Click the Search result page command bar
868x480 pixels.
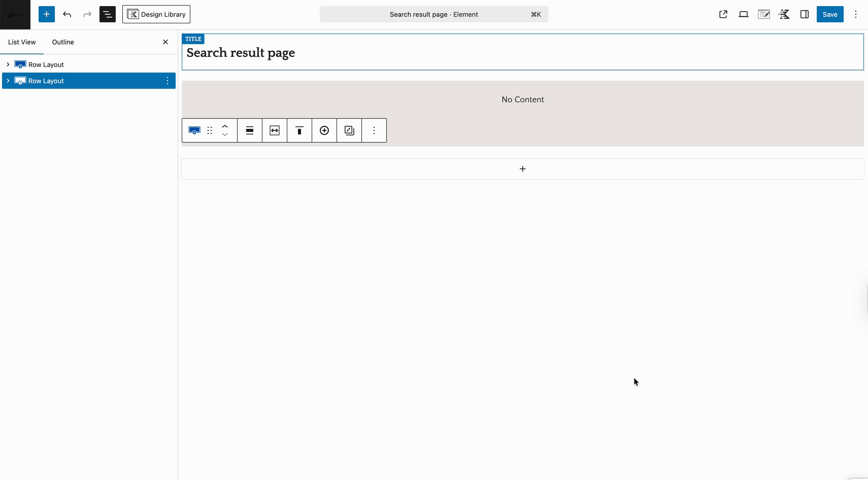click(x=433, y=14)
